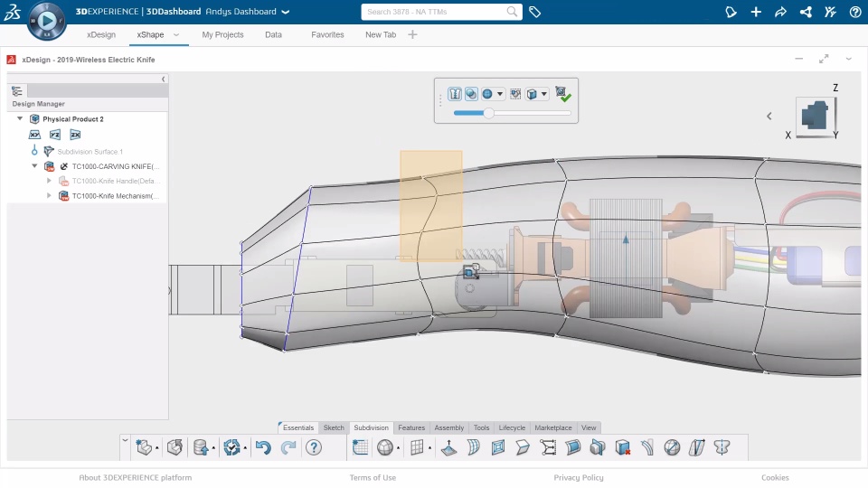Click the 3DEXPERIENCE compass play button
The height and width of the screenshot is (488, 868).
click(47, 19)
